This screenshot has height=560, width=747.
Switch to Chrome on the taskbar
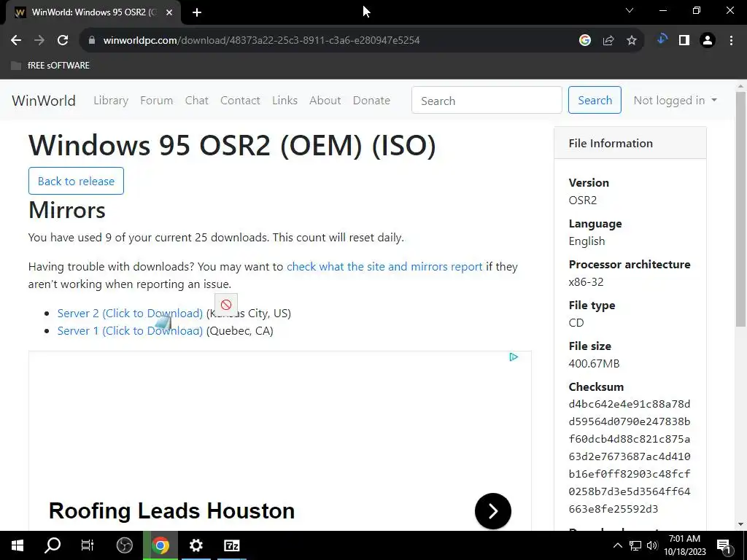coord(160,545)
